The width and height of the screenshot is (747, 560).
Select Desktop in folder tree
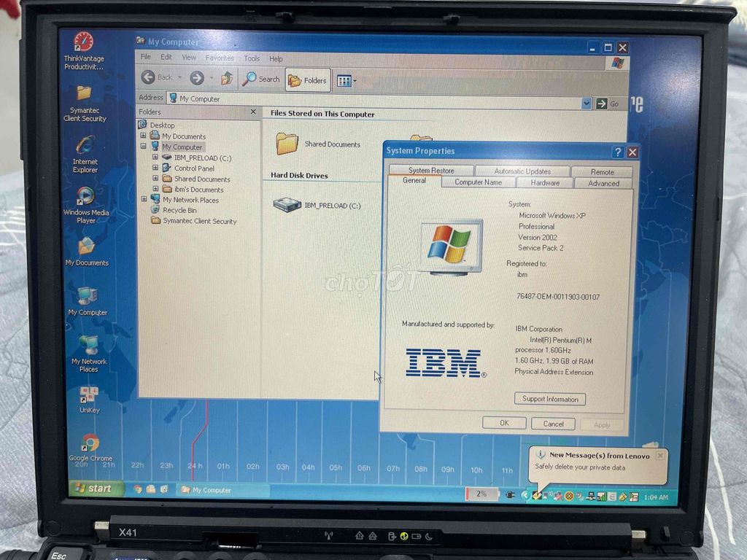click(162, 125)
